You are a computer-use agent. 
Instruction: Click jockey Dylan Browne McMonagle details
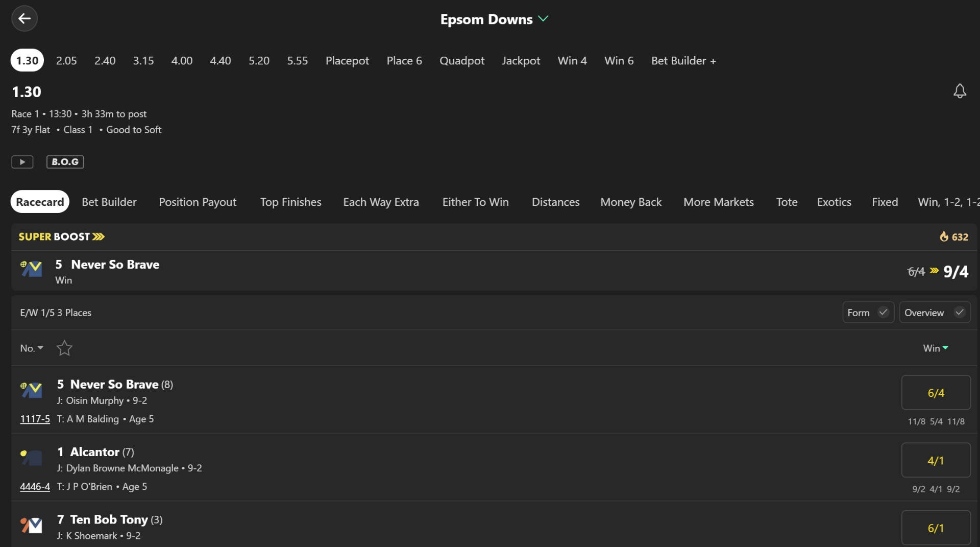point(122,468)
